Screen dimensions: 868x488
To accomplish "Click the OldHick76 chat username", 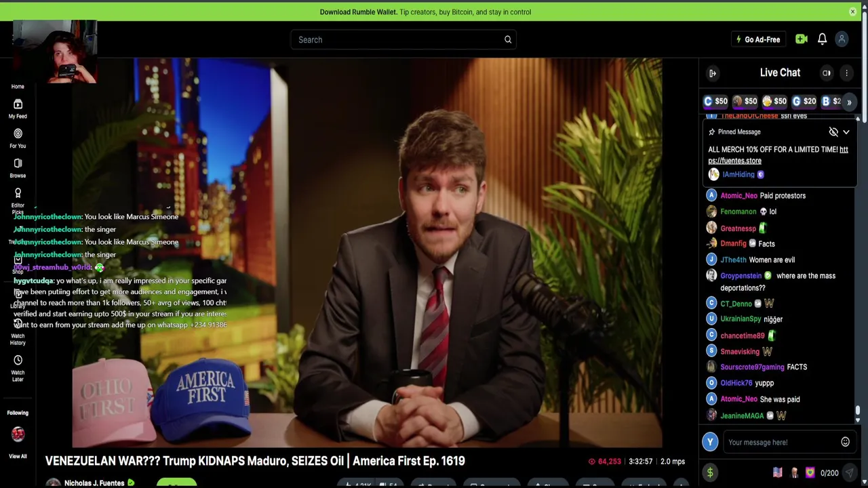I will tap(737, 383).
